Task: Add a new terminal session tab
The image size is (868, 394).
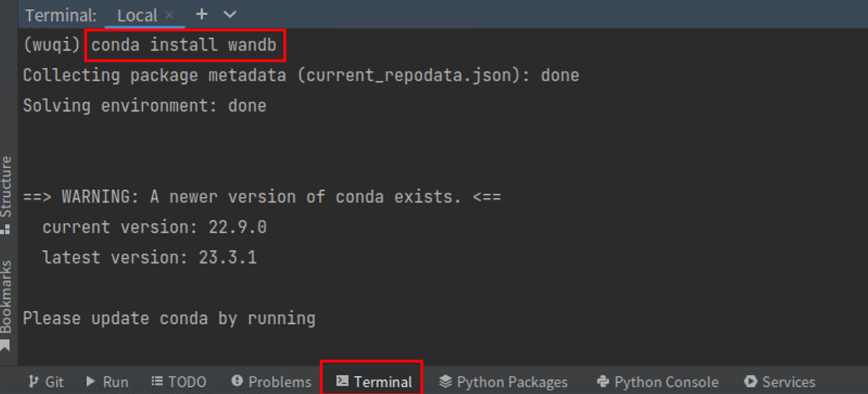Action: (201, 14)
